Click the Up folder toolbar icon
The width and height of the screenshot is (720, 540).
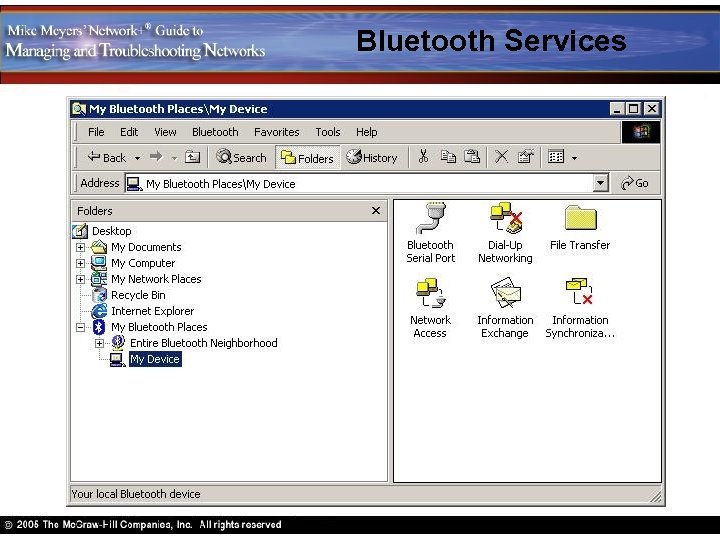192,158
